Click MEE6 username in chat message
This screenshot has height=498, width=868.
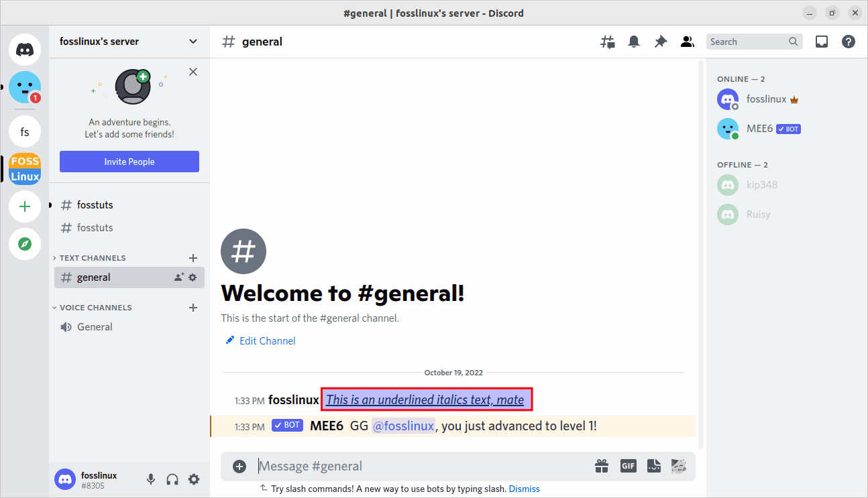point(327,426)
